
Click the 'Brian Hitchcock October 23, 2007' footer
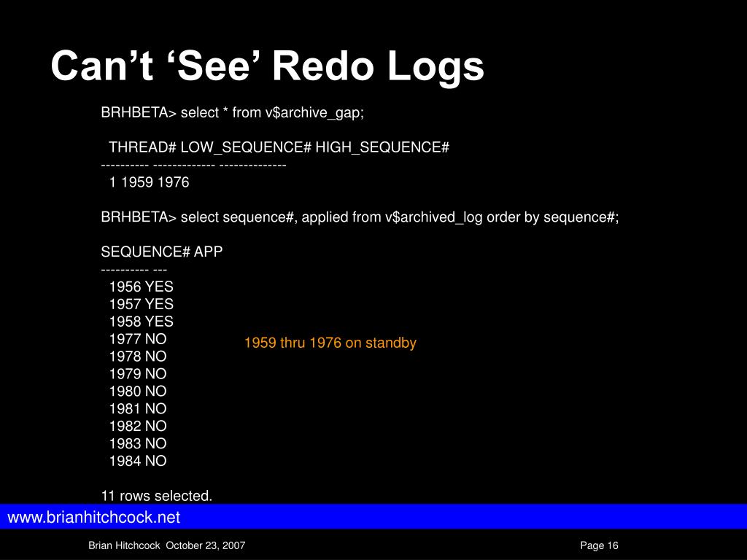point(167,545)
